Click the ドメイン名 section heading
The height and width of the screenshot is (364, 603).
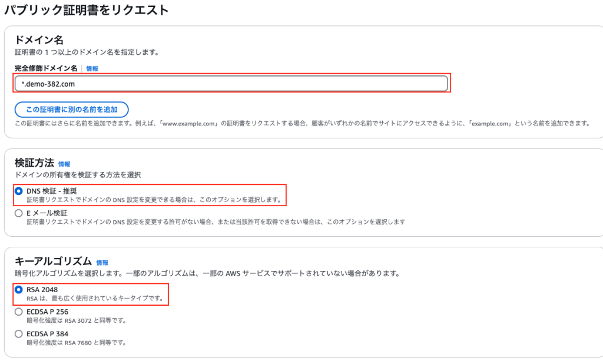click(39, 39)
